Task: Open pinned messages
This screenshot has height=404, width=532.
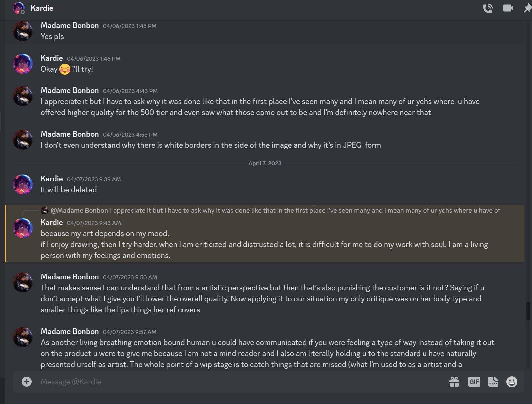Action: pyautogui.click(x=527, y=8)
